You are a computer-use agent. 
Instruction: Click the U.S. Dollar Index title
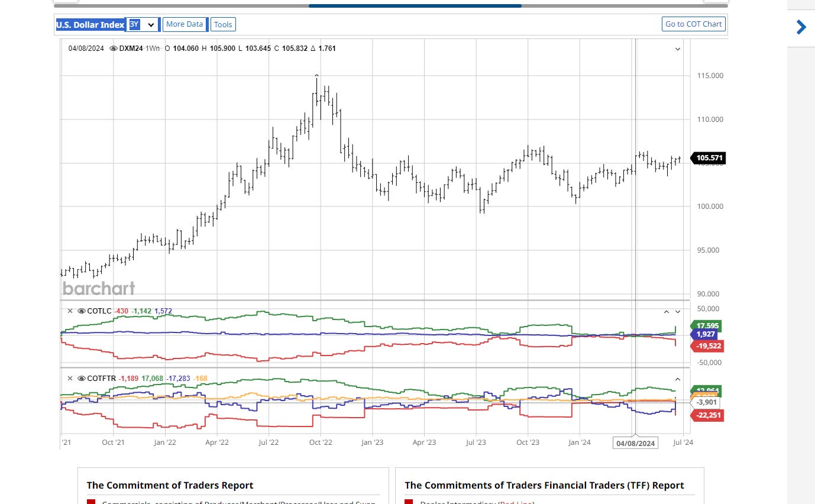tap(90, 25)
